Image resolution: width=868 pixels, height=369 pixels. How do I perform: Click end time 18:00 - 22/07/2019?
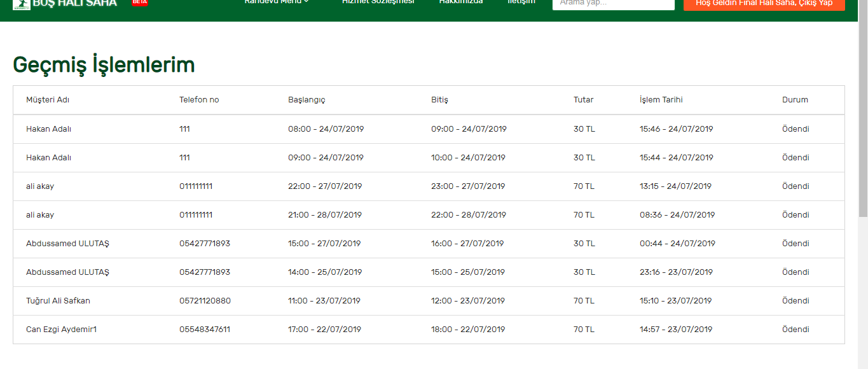[x=468, y=330]
